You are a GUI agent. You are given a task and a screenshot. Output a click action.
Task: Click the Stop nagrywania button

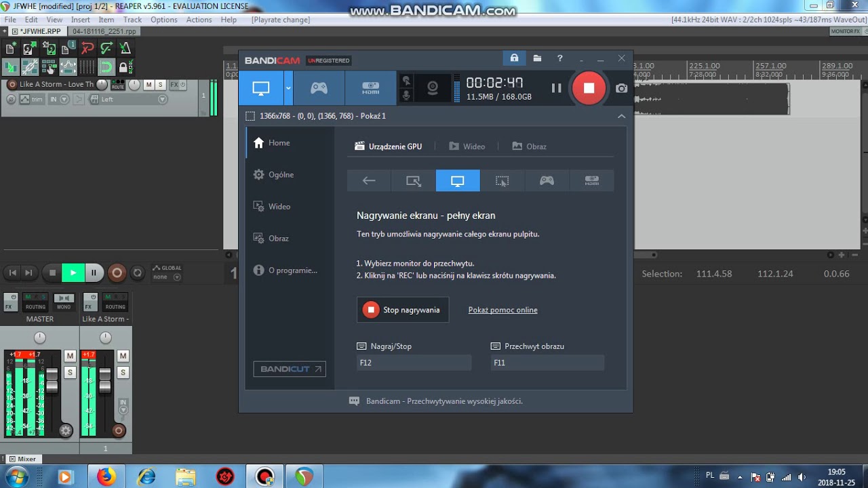[x=403, y=310]
